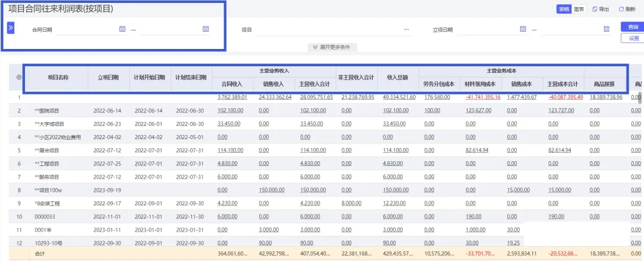The image size is (644, 261).
Task: Open the calendar for 合同日期 end date
Action: coord(206,29)
